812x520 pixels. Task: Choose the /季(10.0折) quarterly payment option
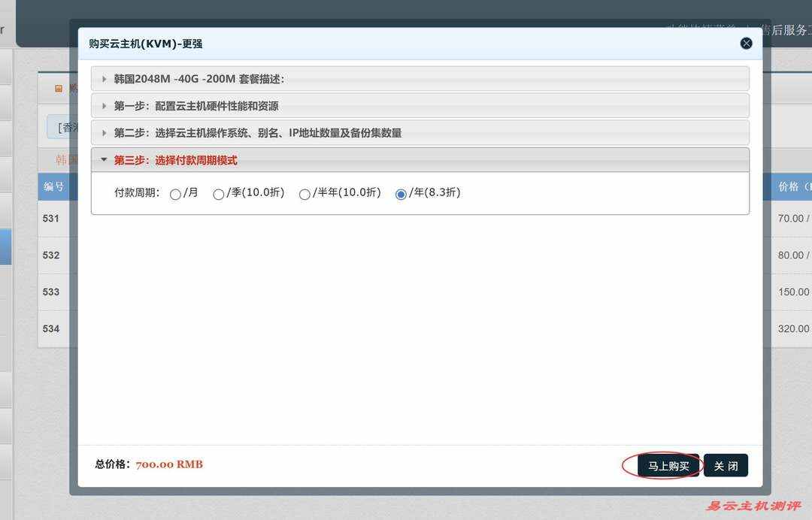(219, 194)
